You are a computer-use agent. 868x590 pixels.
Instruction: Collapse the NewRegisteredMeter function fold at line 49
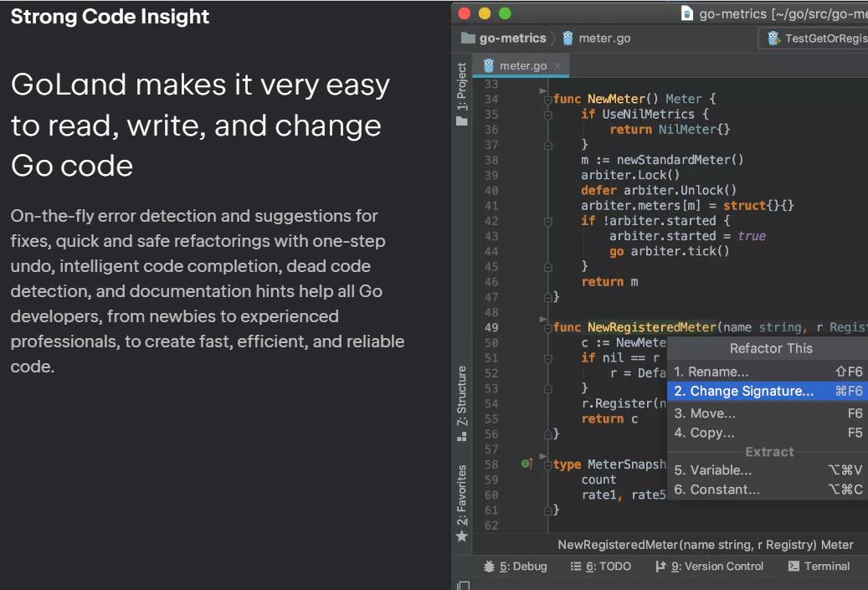[548, 328]
